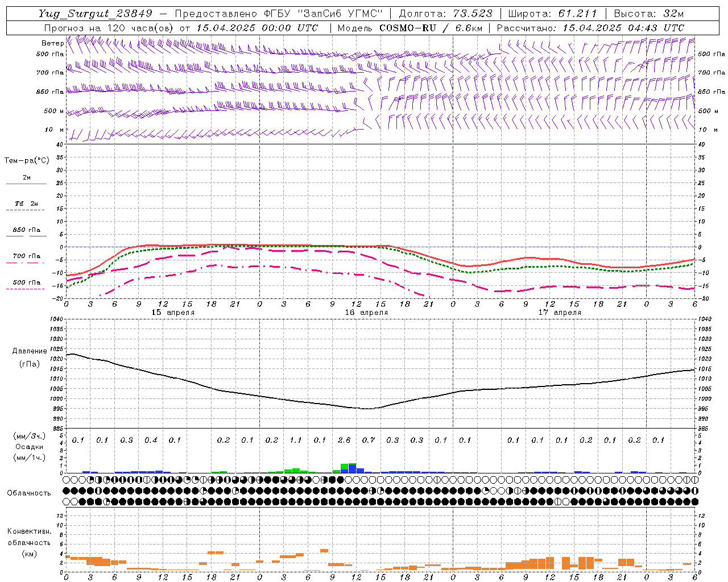
Task: Click the provider text ФГБУ "ЗапСиб УГМС"
Action: click(x=323, y=14)
